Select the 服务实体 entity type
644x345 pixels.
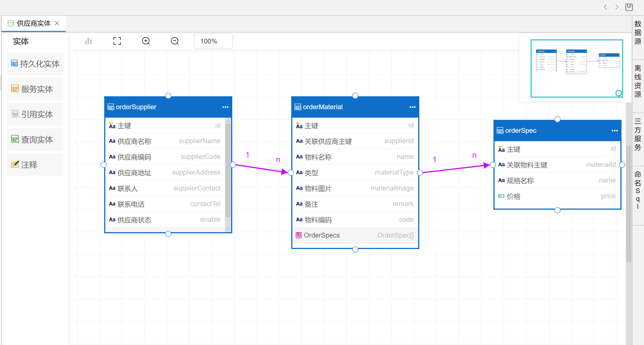[35, 89]
